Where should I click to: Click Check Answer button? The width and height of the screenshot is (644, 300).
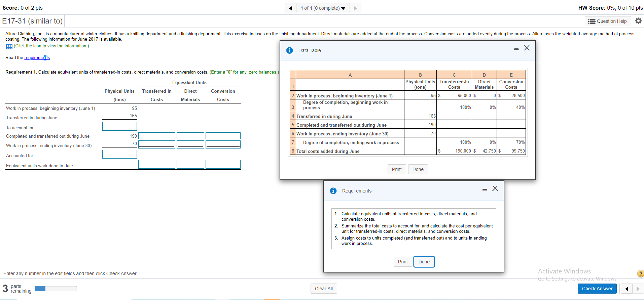597,289
